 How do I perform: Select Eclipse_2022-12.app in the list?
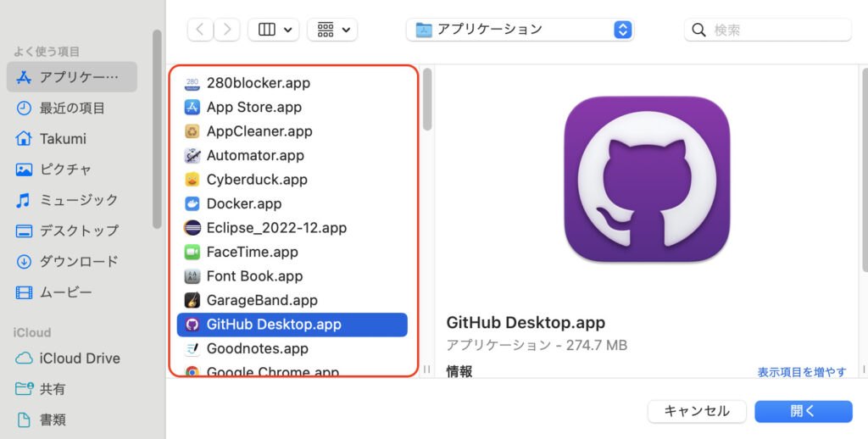tap(292, 227)
